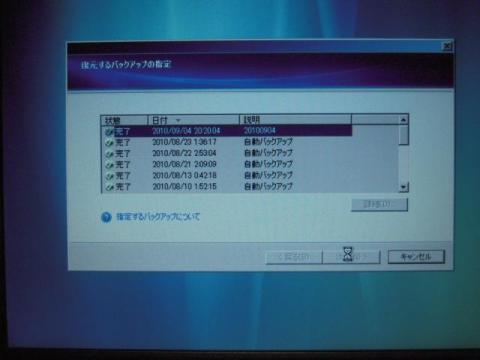The width and height of the screenshot is (480, 360).
Task: Click the disabled back button
Action: click(x=294, y=257)
